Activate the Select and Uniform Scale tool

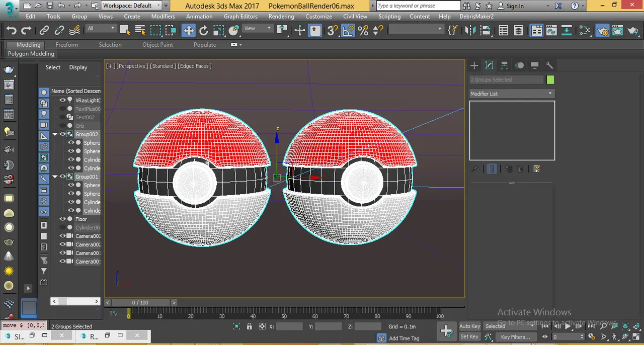point(218,31)
